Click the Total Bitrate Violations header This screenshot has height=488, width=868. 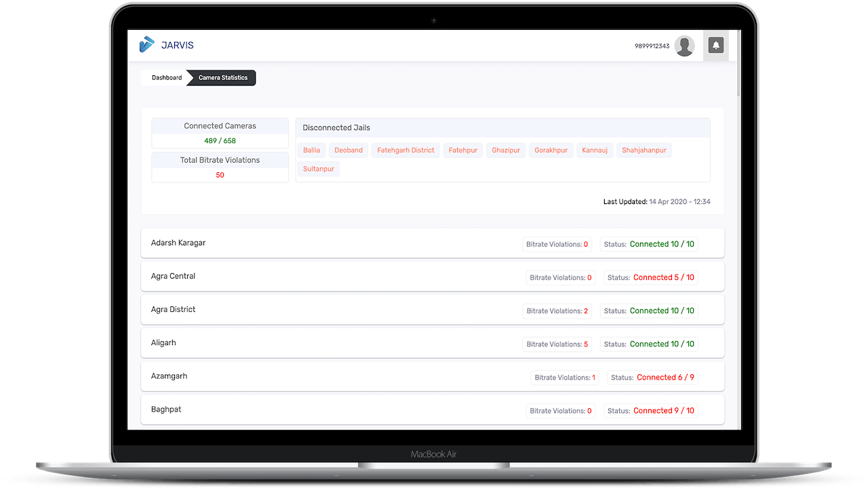pyautogui.click(x=220, y=160)
